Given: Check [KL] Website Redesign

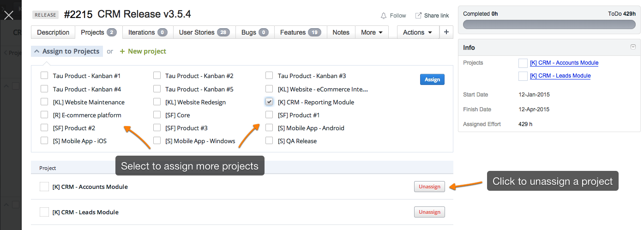Looking at the screenshot, I should (x=157, y=102).
